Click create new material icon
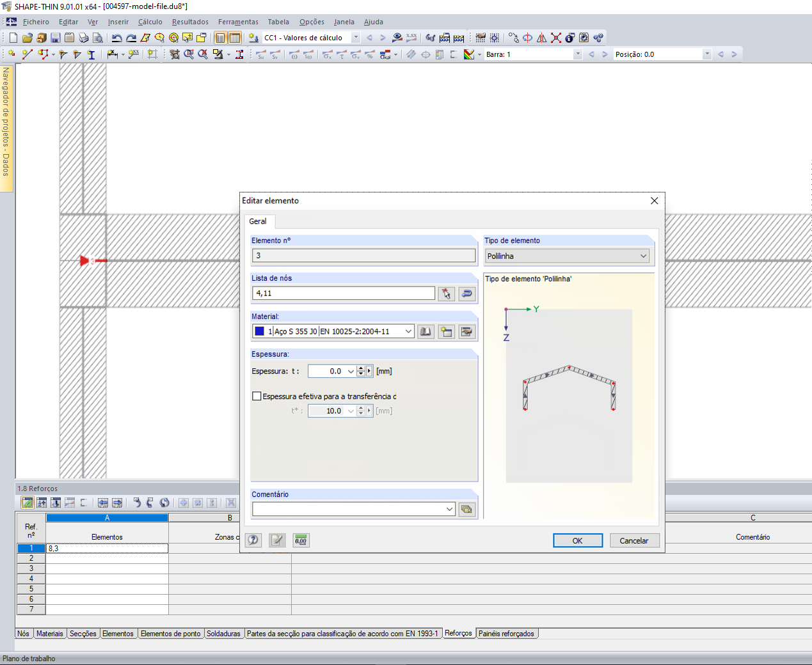Image resolution: width=812 pixels, height=665 pixels. pos(446,331)
